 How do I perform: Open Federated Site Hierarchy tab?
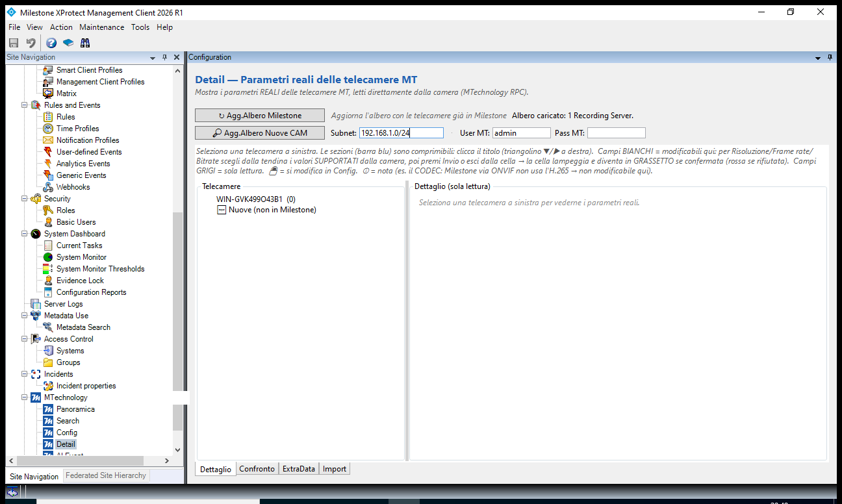106,475
